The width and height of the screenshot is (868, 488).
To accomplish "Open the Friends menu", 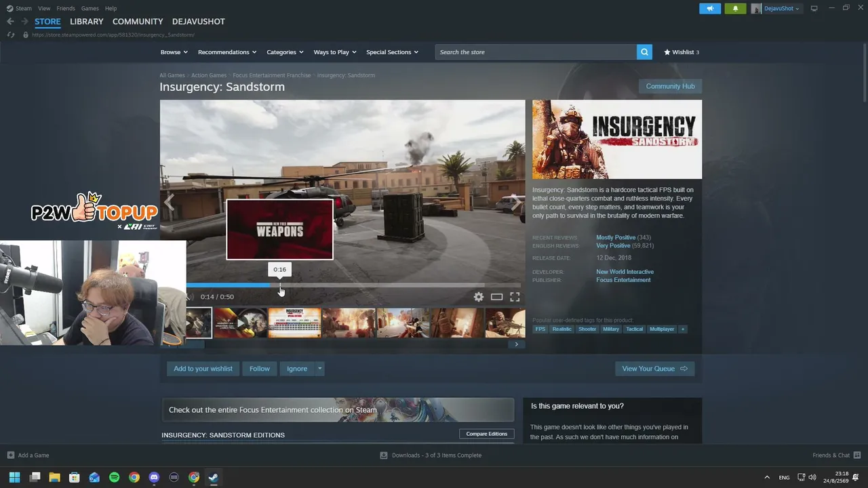I will (66, 8).
